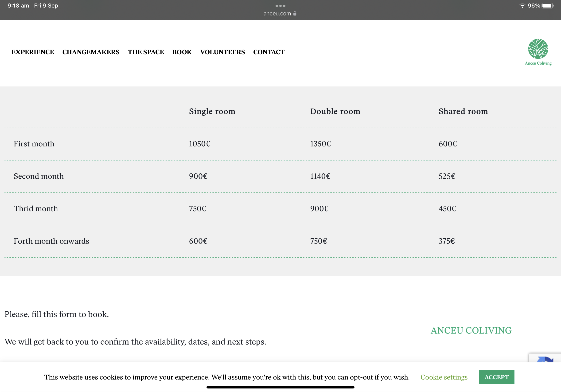Select the 375€ shared room price
This screenshot has width=561, height=392.
[447, 241]
